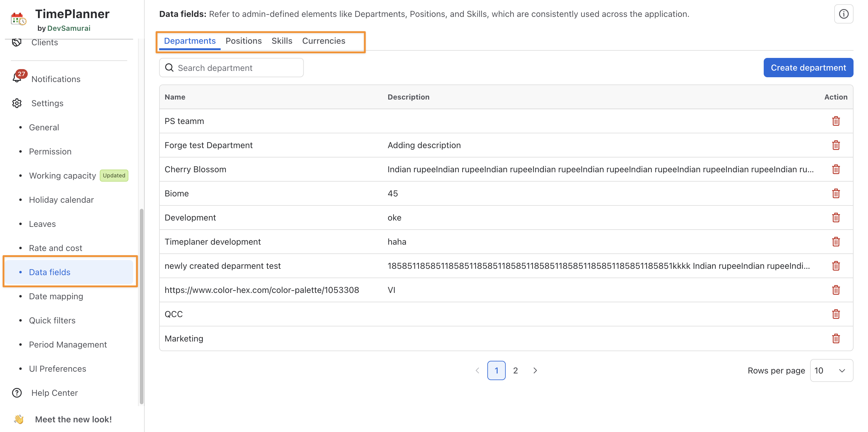
Task: Open Period Management settings
Action: point(68,345)
